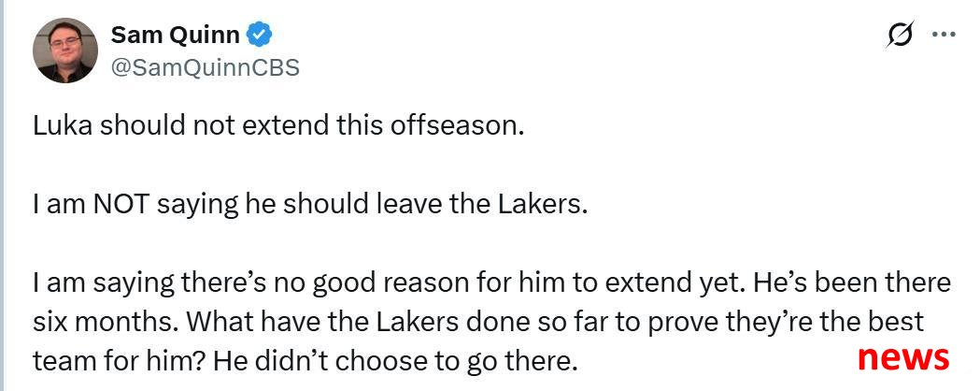Select the line "Luka should not extend this offseason."
The height and width of the screenshot is (391, 980).
pyautogui.click(x=277, y=126)
